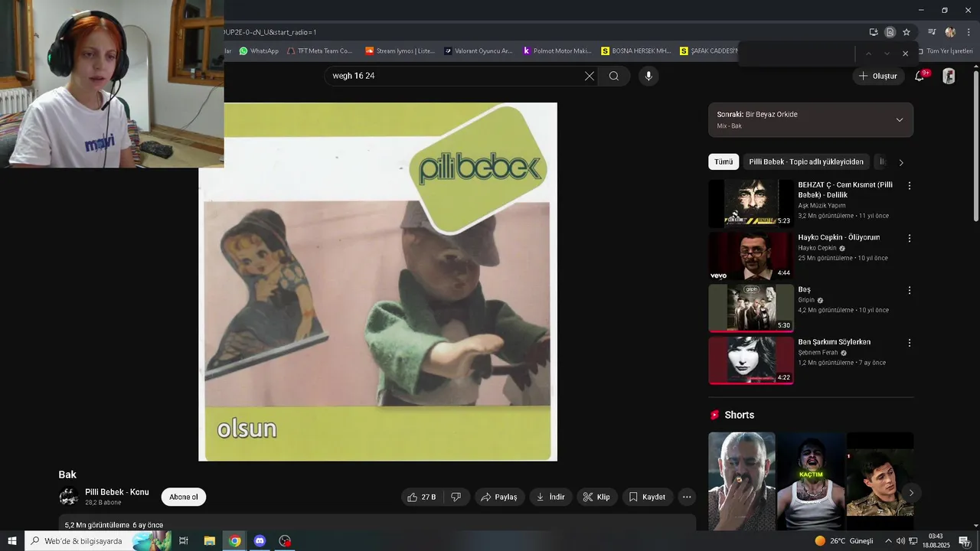
Task: Show hidden system tray icons
Action: [x=888, y=541]
